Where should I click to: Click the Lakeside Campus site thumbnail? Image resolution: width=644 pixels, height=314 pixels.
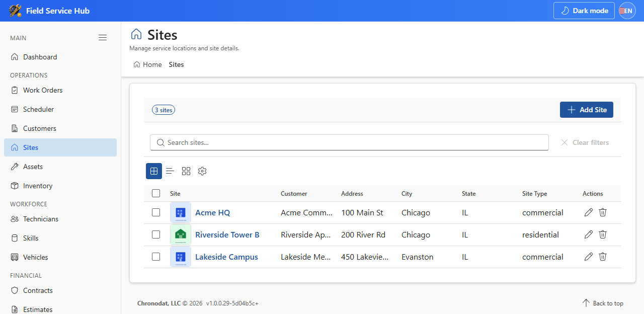[181, 257]
